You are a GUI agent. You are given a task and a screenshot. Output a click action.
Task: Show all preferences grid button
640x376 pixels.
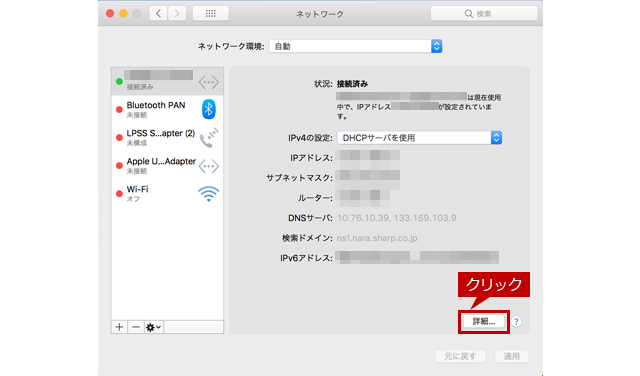click(x=211, y=14)
